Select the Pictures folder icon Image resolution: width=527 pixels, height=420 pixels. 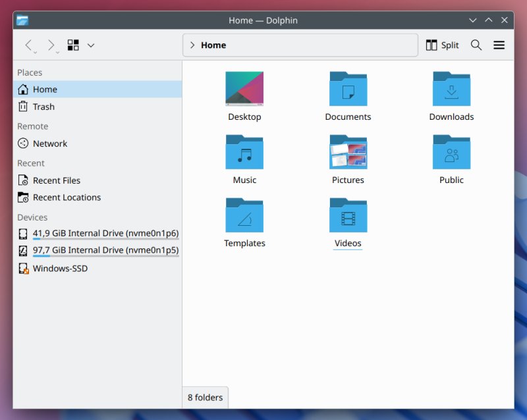coord(348,153)
